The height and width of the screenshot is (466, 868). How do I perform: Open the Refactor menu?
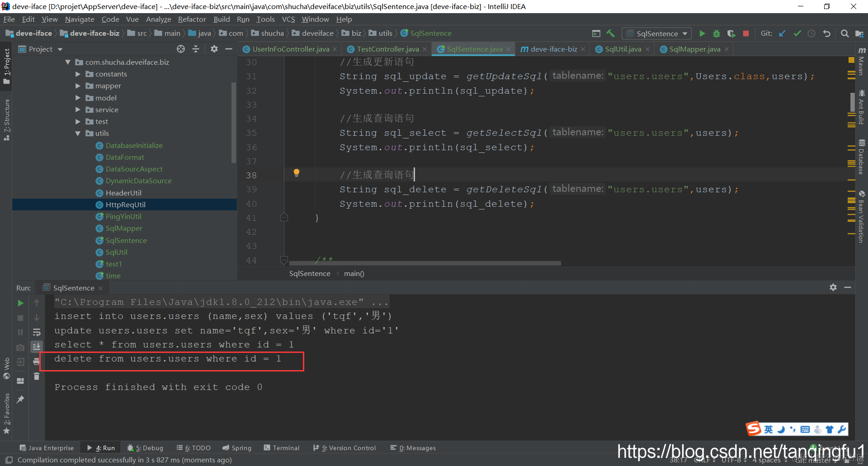point(192,19)
